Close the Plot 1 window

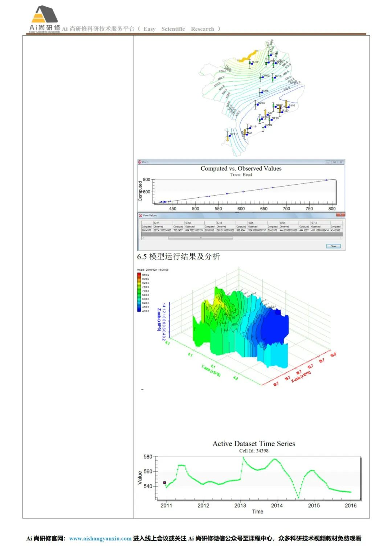341,162
